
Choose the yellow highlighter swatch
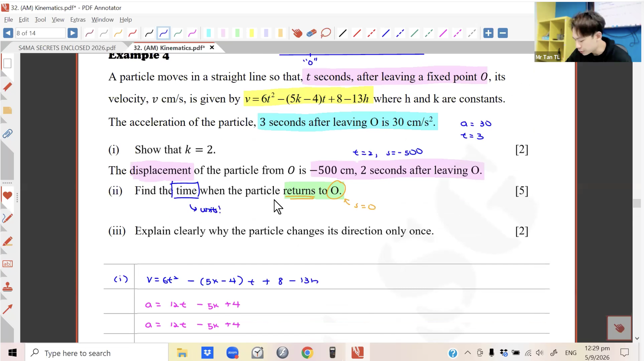pyautogui.click(x=252, y=33)
